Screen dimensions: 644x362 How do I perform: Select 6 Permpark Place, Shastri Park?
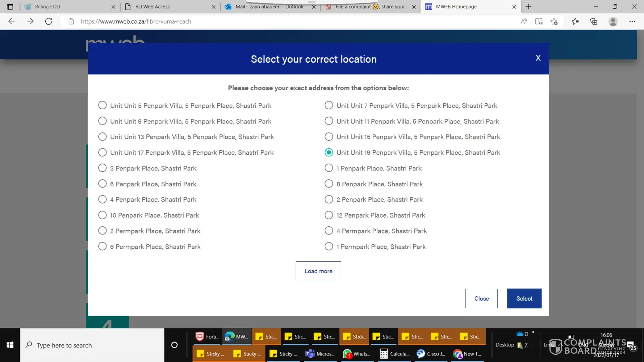coord(103,247)
